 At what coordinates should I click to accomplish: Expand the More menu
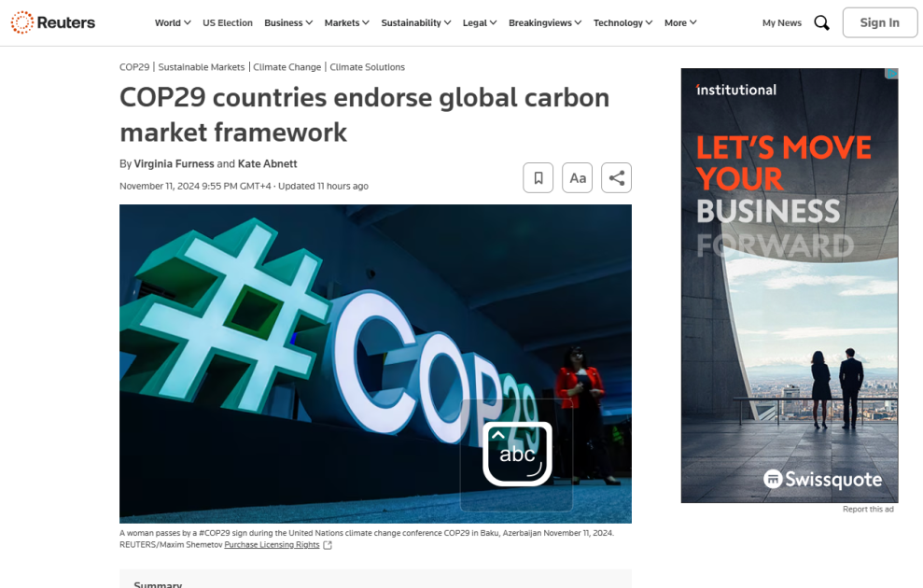[680, 23]
